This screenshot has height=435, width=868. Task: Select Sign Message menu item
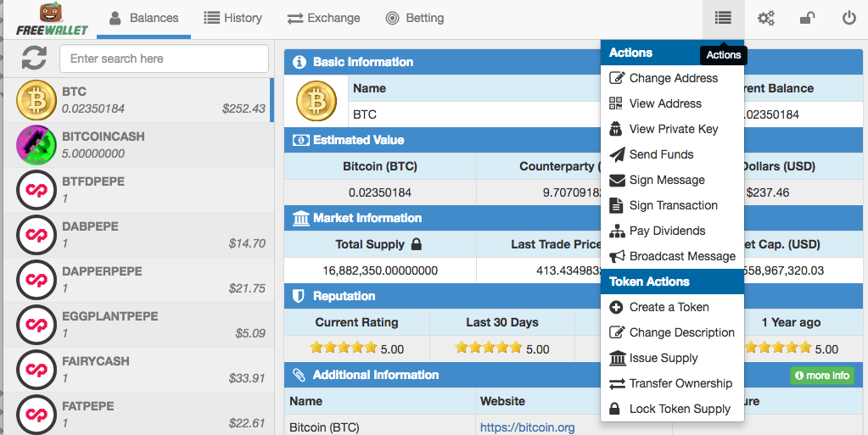click(672, 180)
